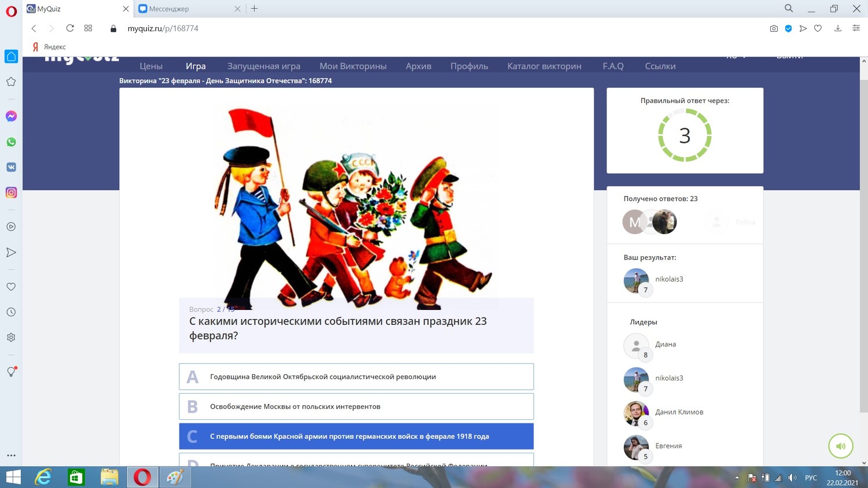The width and height of the screenshot is (868, 488).
Task: Take a snapshot with camera icon
Action: (x=774, y=28)
